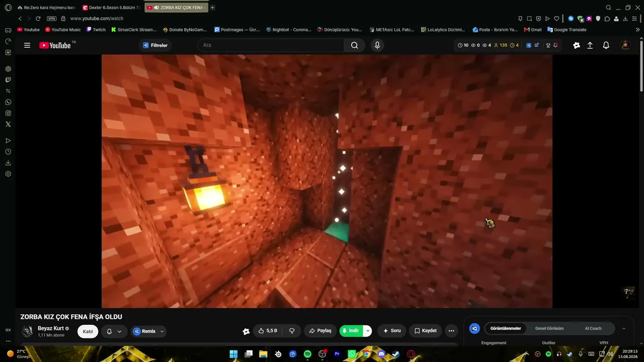
Task: Open the YouTube hamburger guide menu
Action: click(x=27, y=45)
